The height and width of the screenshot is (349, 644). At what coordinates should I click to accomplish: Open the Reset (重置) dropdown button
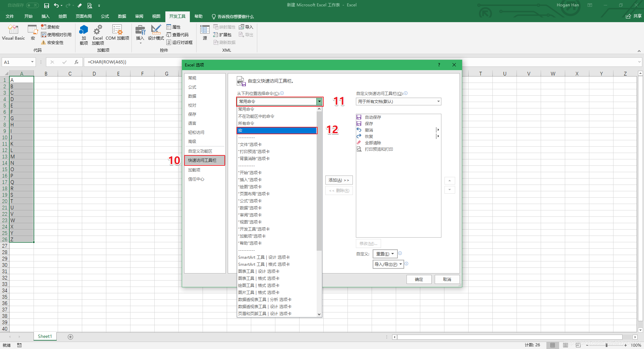[385, 254]
